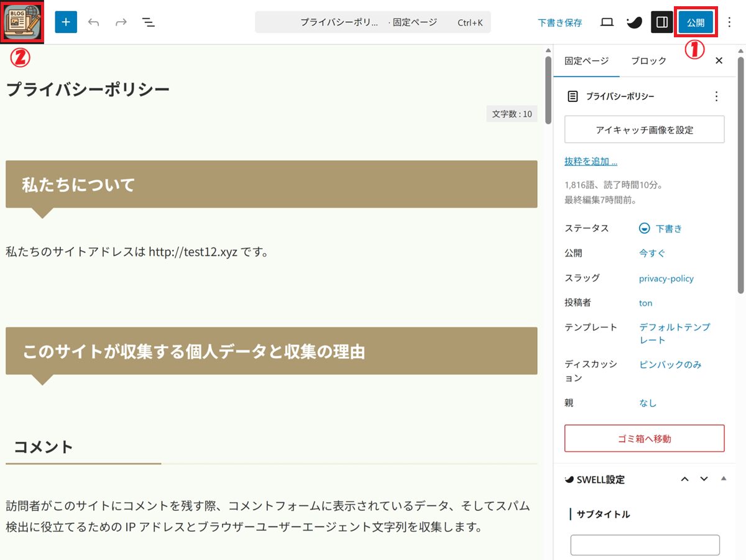
Task: Toggle the settings sidebar panel
Action: (x=662, y=22)
